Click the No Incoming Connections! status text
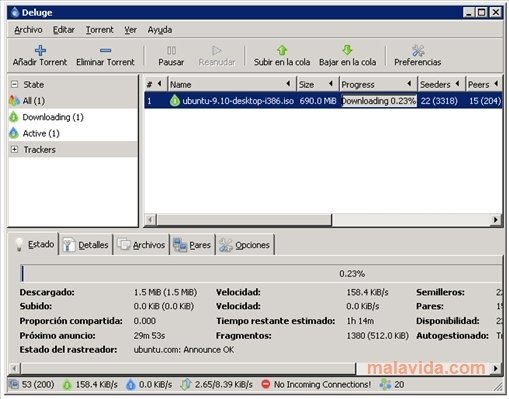The image size is (509, 399). click(x=322, y=384)
